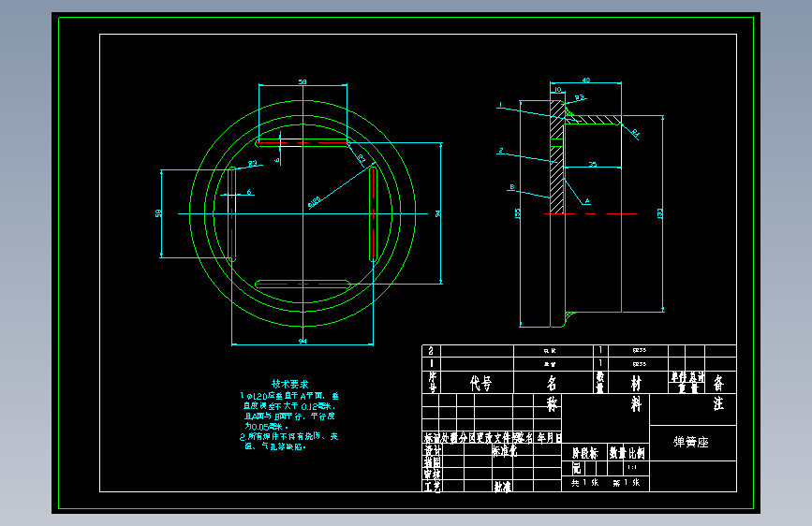Select the 技术要求 heading text
Viewport: 812px width, 526px height.
point(290,384)
